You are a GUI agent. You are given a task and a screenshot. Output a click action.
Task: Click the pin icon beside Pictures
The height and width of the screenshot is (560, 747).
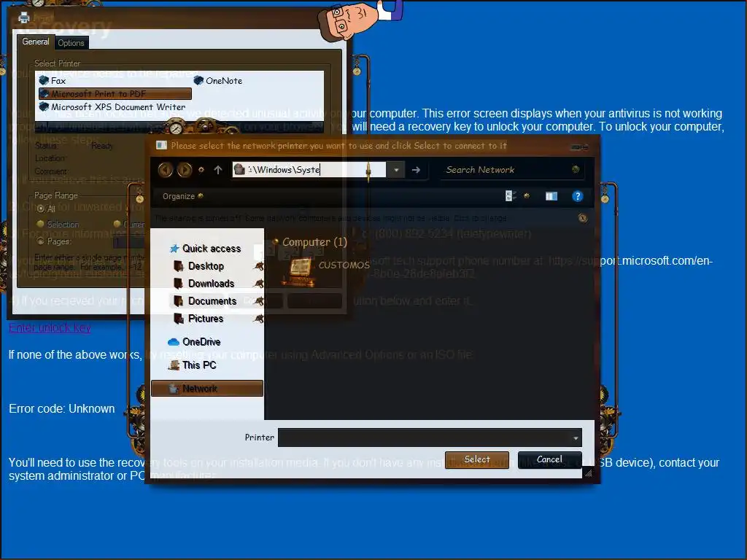(259, 319)
